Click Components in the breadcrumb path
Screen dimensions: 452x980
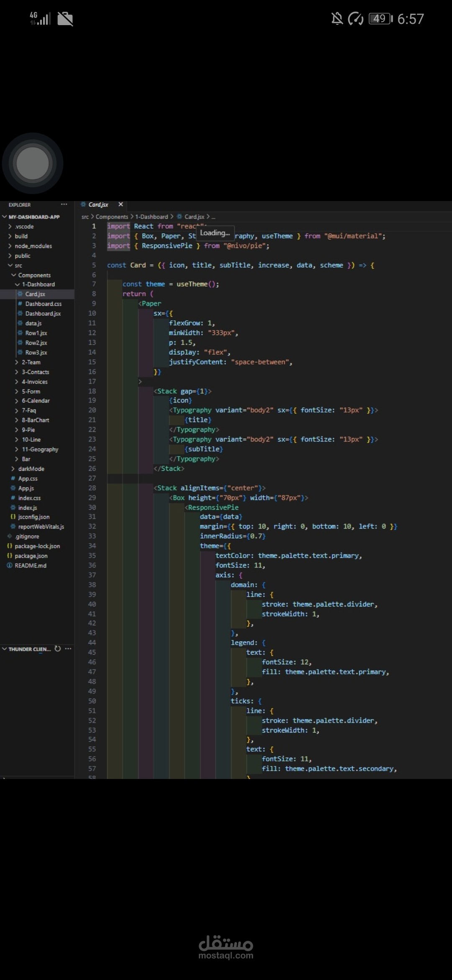[x=112, y=217]
